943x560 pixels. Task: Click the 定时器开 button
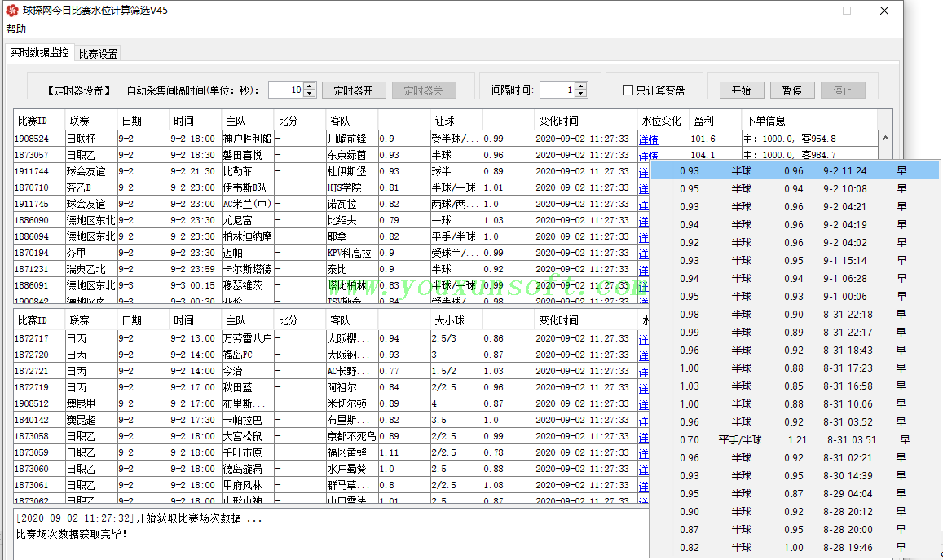353,90
